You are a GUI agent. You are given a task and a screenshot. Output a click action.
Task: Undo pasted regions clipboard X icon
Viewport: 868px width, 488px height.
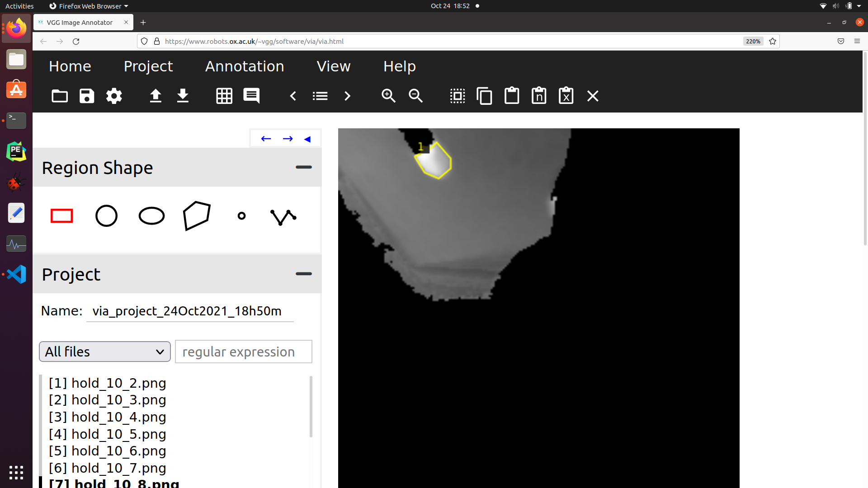click(566, 96)
